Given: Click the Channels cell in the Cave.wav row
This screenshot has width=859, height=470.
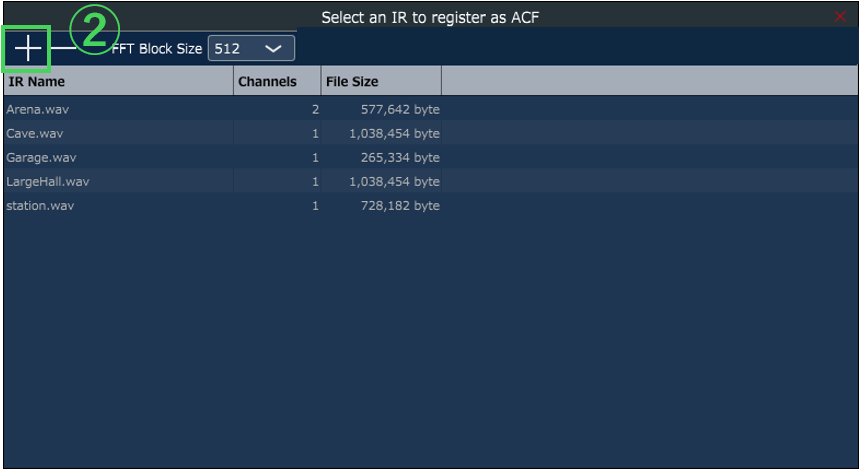Looking at the screenshot, I should click(315, 133).
